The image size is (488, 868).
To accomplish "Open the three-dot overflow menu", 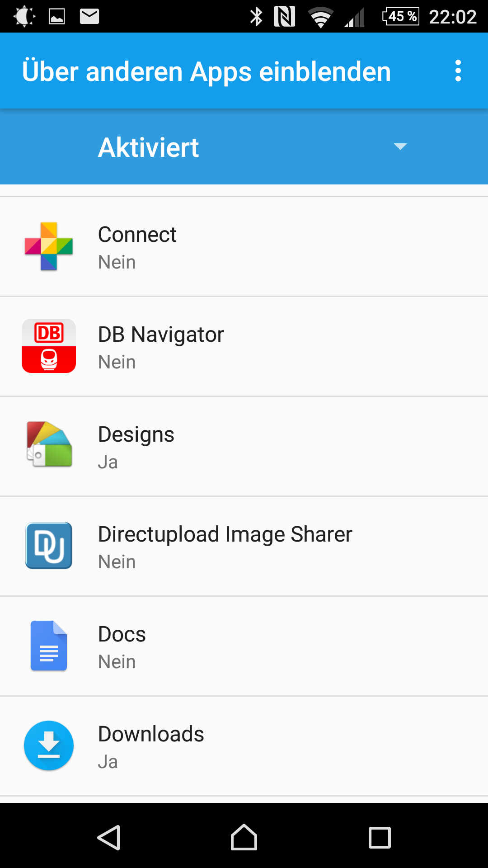I will [458, 71].
